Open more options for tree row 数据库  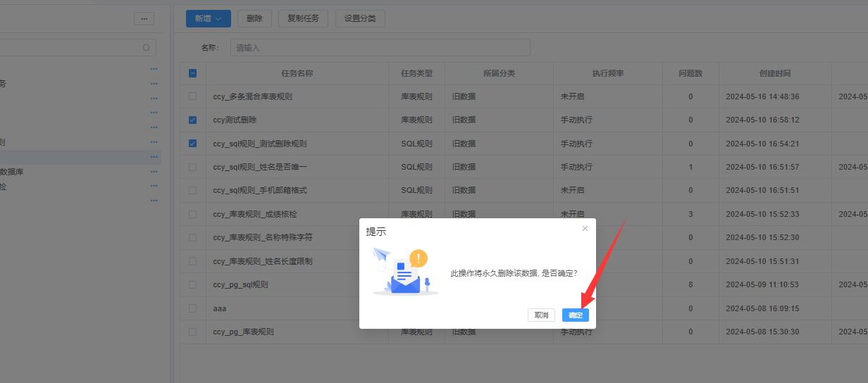(154, 172)
